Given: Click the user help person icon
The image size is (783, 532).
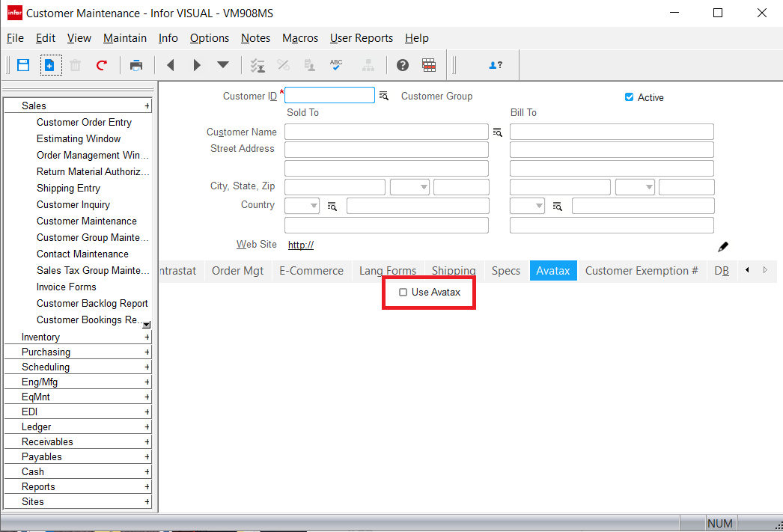Looking at the screenshot, I should [496, 65].
